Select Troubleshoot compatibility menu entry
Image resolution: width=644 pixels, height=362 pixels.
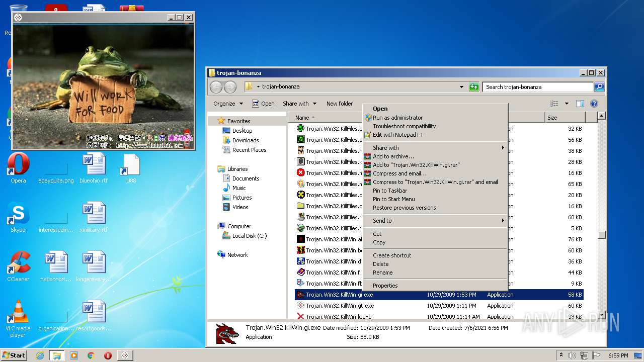tap(435, 126)
